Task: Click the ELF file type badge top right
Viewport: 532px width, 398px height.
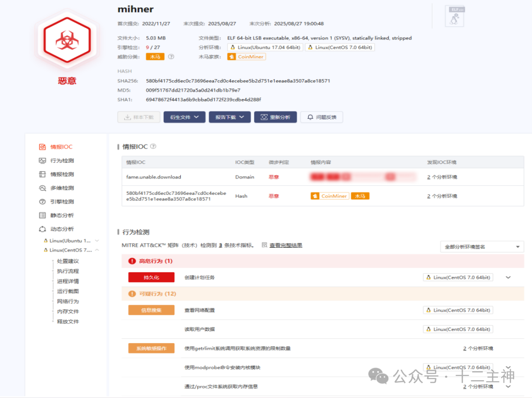Action: click(x=454, y=16)
